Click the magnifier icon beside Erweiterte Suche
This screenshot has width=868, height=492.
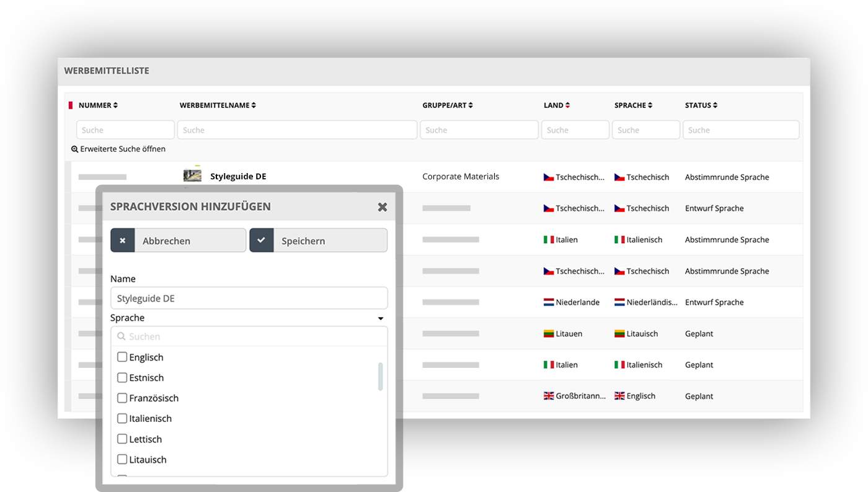(x=74, y=150)
